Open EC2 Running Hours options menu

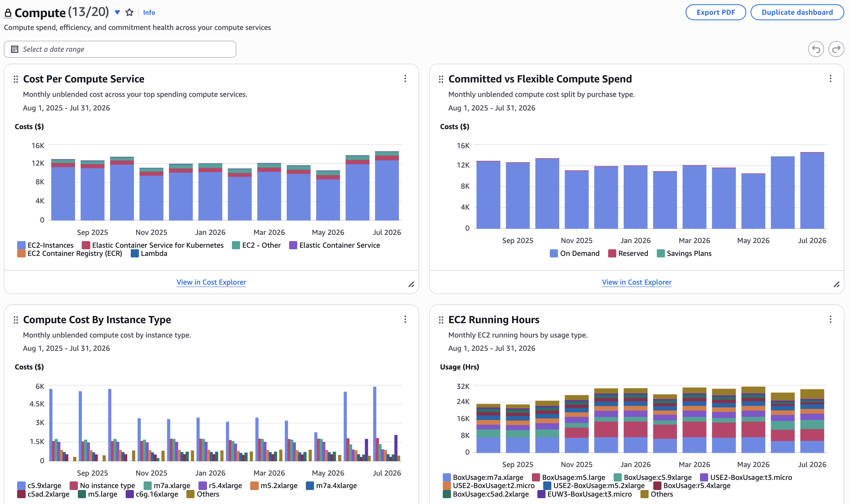[x=830, y=319]
